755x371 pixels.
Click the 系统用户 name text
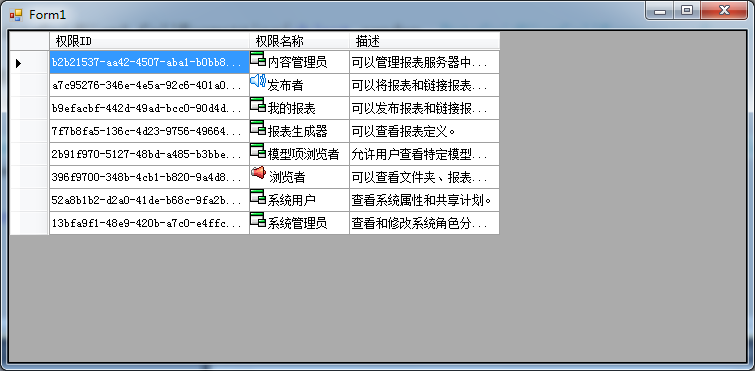pos(292,201)
